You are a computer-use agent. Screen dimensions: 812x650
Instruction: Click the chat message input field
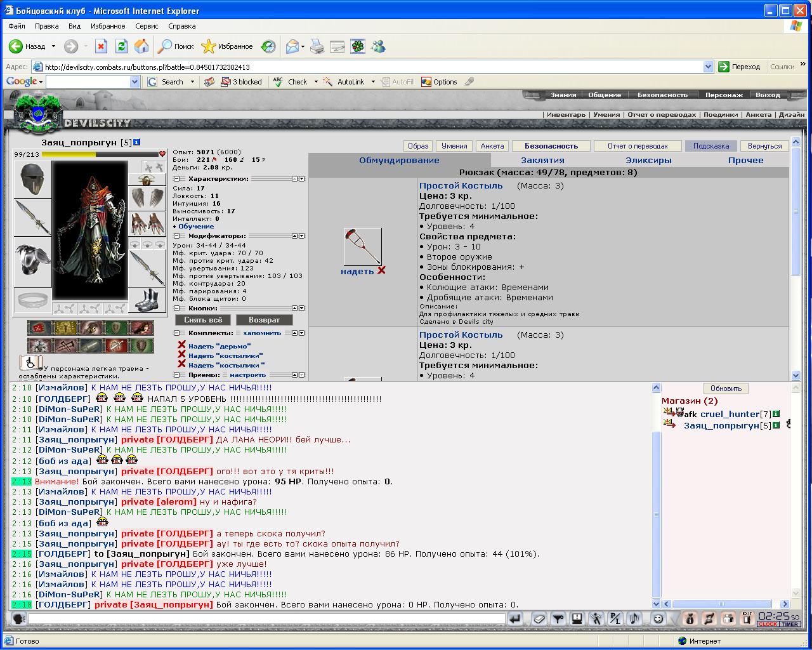point(267,618)
